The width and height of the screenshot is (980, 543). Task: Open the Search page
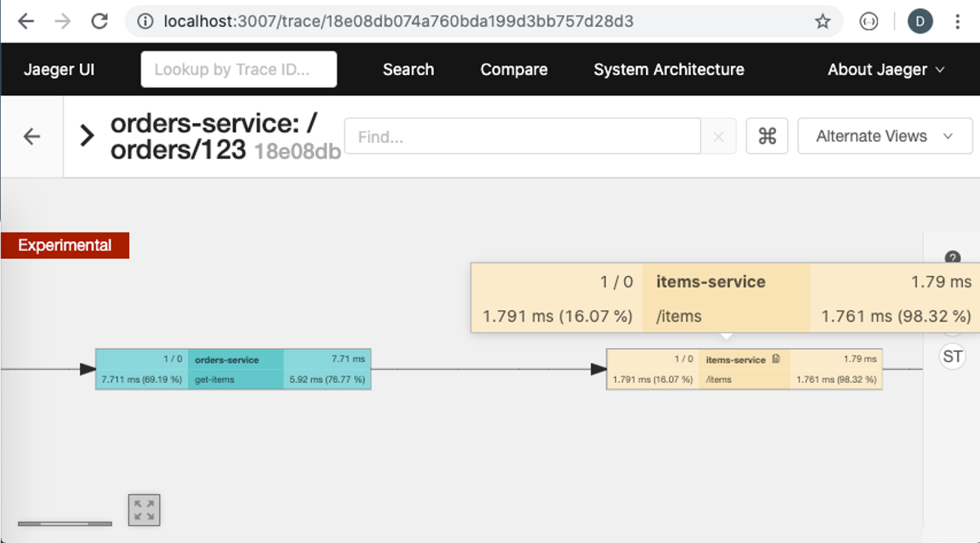pyautogui.click(x=408, y=69)
